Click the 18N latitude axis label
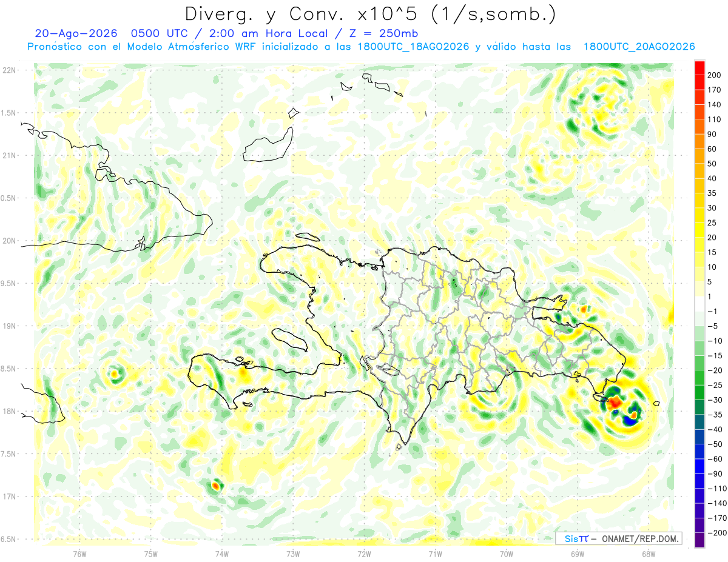The image size is (728, 562). click(x=9, y=411)
